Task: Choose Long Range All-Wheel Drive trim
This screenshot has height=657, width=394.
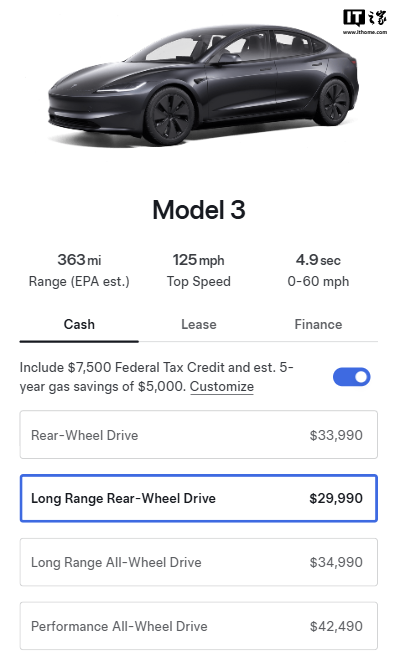Action: pyautogui.click(x=199, y=562)
